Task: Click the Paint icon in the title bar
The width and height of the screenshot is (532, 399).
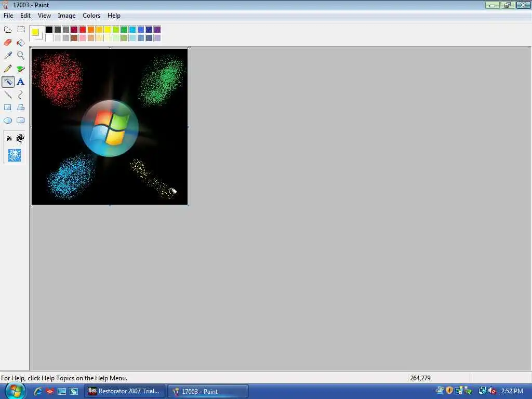Action: (x=5, y=5)
